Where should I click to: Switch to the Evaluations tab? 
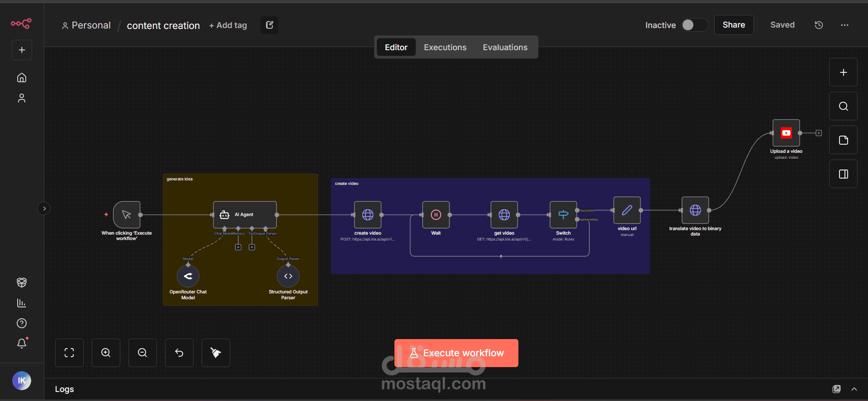pos(505,47)
